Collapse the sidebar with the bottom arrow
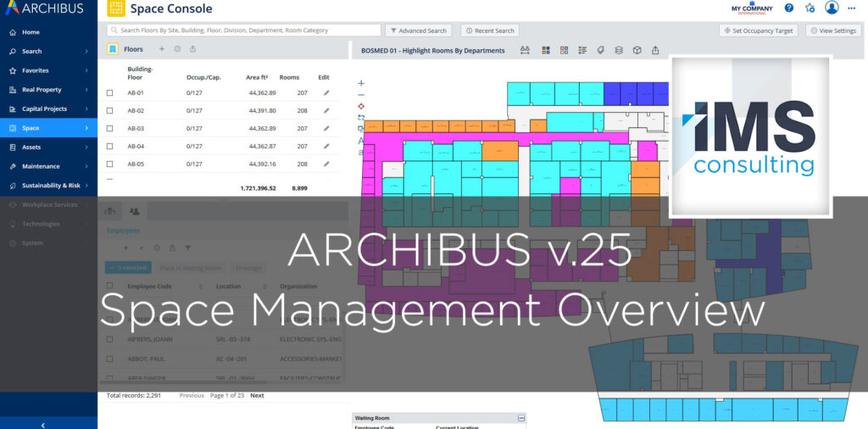The height and width of the screenshot is (429, 868). pos(43,425)
